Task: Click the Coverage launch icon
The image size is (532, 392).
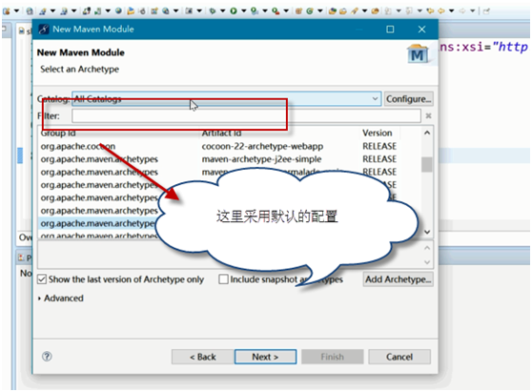Action: pyautogui.click(x=255, y=11)
